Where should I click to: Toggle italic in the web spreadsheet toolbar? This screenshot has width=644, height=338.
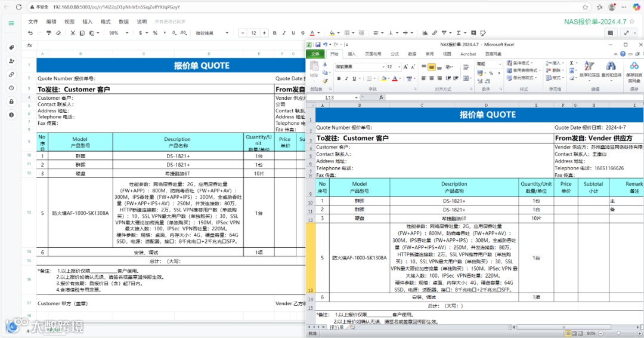point(284,33)
